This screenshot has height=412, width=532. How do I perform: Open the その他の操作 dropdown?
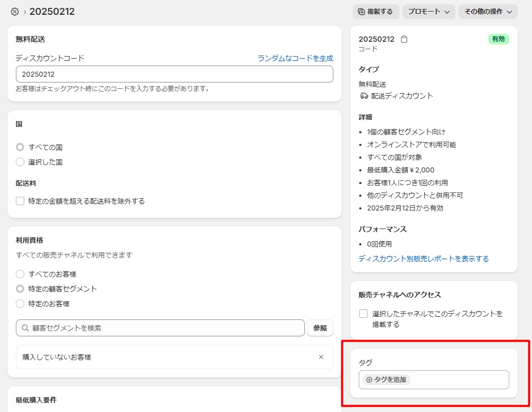488,12
